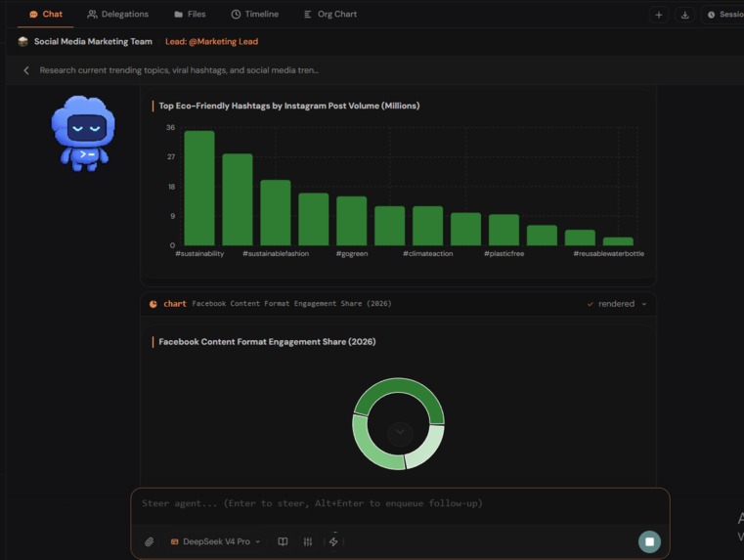Click the Research current trending topics title
Image resolution: width=744 pixels, height=560 pixels.
click(x=179, y=70)
